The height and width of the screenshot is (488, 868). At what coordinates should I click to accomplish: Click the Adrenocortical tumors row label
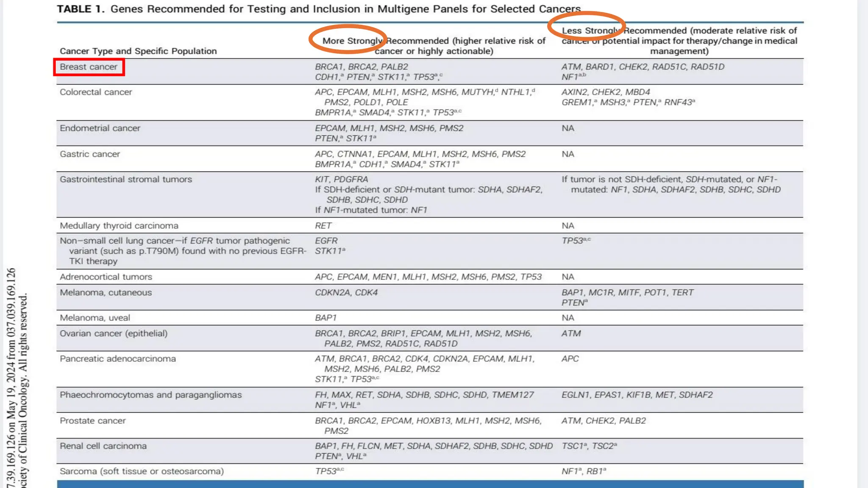[106, 277]
